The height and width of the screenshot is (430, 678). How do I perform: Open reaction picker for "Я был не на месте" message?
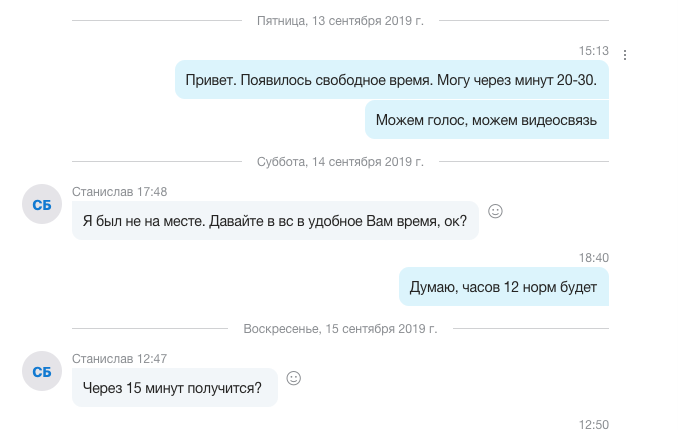point(495,211)
